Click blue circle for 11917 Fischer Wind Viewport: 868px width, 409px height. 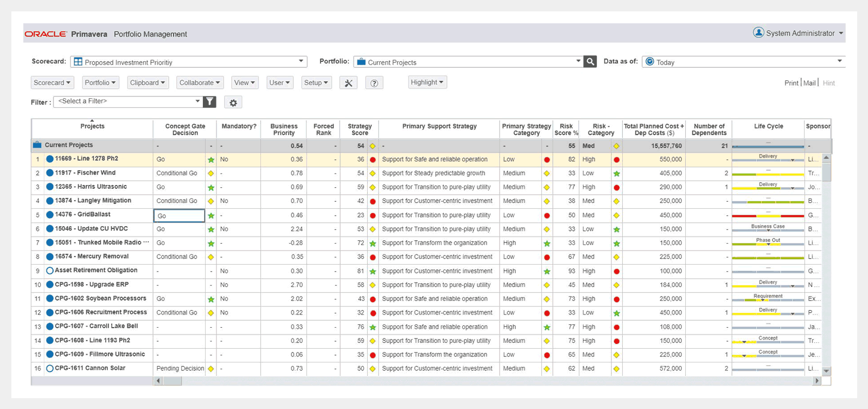click(50, 173)
